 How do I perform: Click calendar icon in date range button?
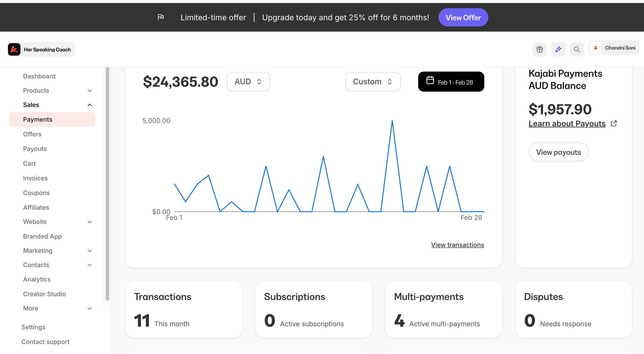click(430, 80)
